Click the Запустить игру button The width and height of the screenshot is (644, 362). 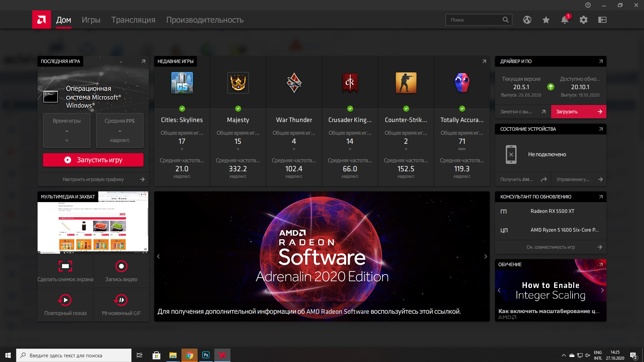[x=93, y=160]
